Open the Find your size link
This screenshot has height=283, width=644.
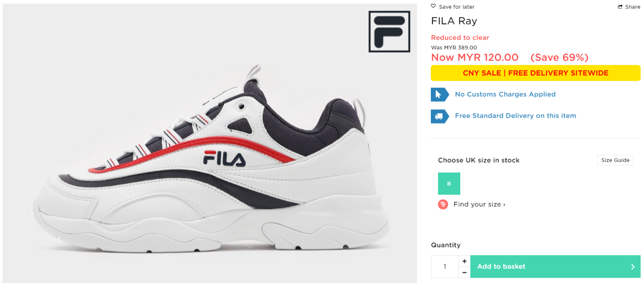(x=479, y=204)
